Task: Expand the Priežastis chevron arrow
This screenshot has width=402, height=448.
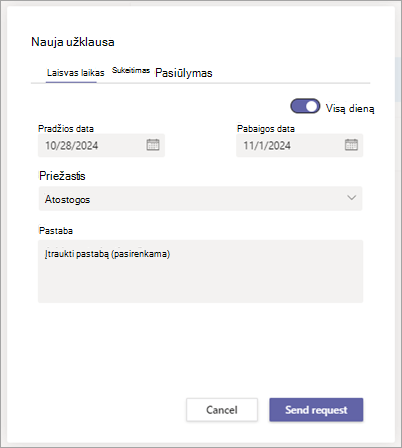Action: [x=351, y=198]
